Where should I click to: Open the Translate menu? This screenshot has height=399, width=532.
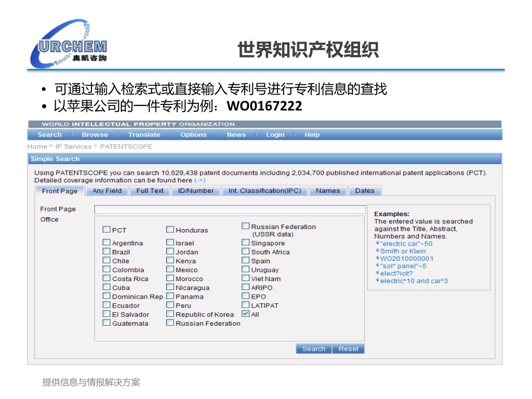[144, 135]
